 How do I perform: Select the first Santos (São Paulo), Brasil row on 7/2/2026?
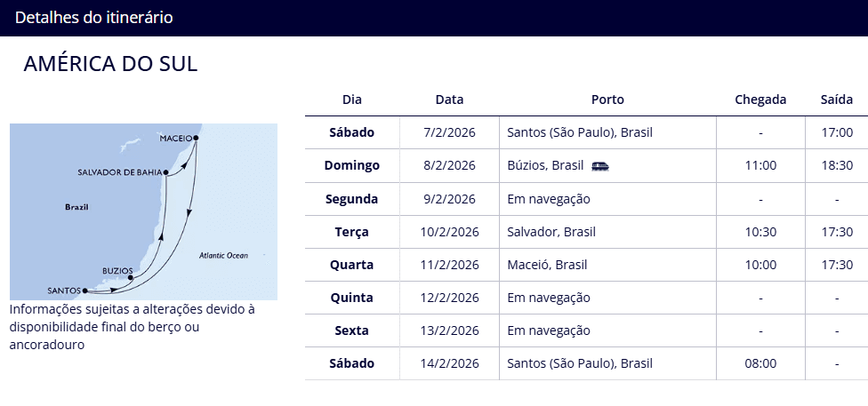[580, 132]
